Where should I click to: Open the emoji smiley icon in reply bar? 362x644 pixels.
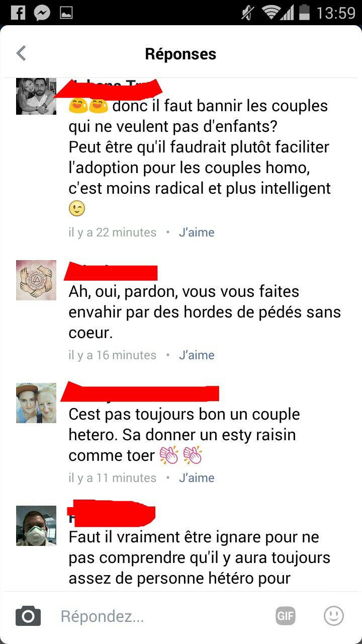(x=334, y=616)
